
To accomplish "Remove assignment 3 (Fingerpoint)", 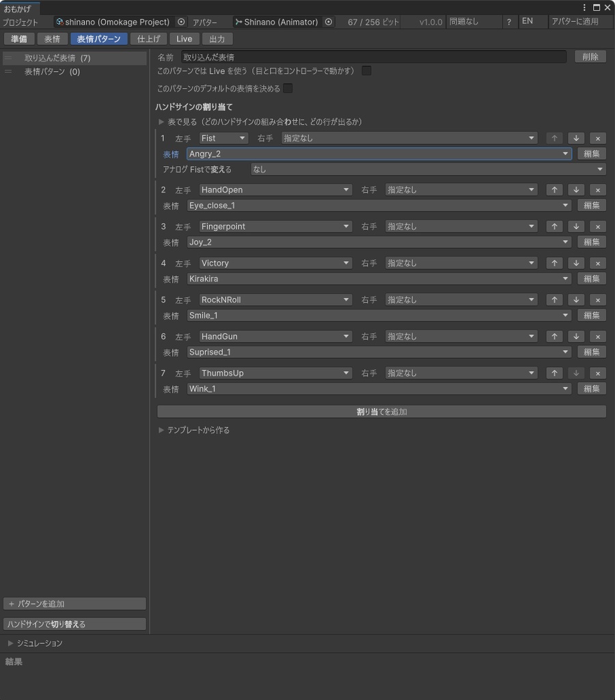I will [598, 226].
